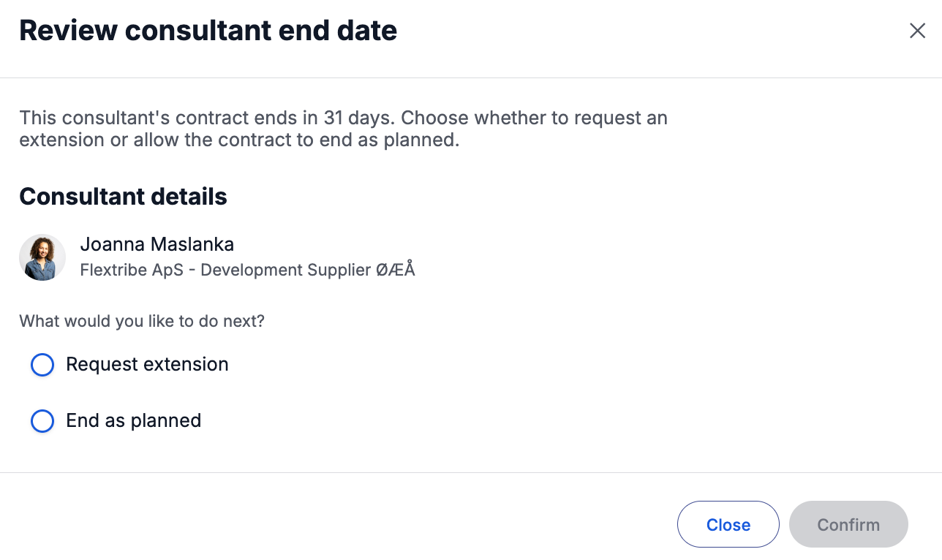Click the ØÆÅ characters after Supplier
The height and width of the screenshot is (560, 942).
point(396,270)
